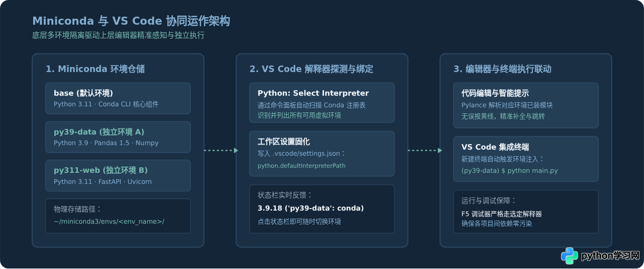This screenshot has height=269, width=644.
Task: Click the '代码编辑与智能提示' card title
Action: (495, 93)
